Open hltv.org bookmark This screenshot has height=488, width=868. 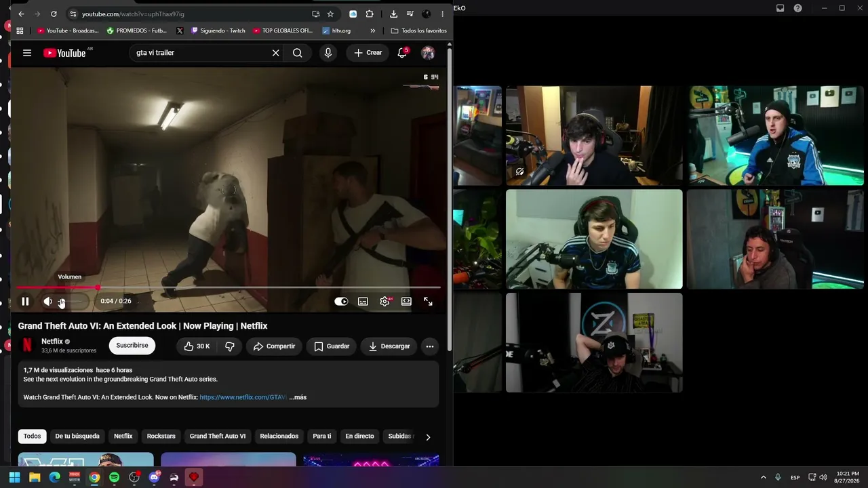pos(336,30)
